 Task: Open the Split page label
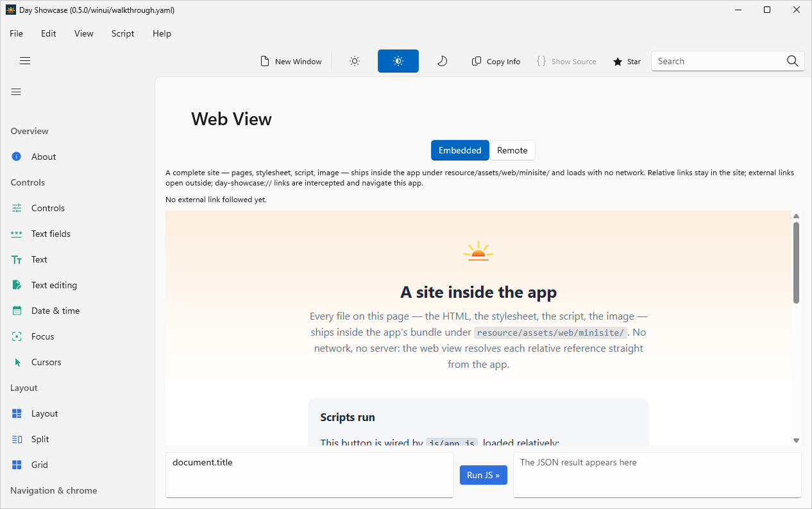click(x=40, y=439)
